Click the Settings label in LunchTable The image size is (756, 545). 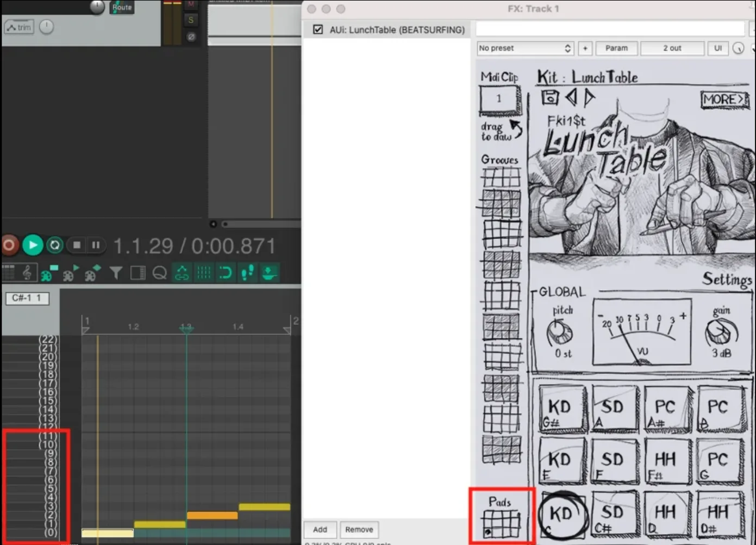(x=727, y=279)
